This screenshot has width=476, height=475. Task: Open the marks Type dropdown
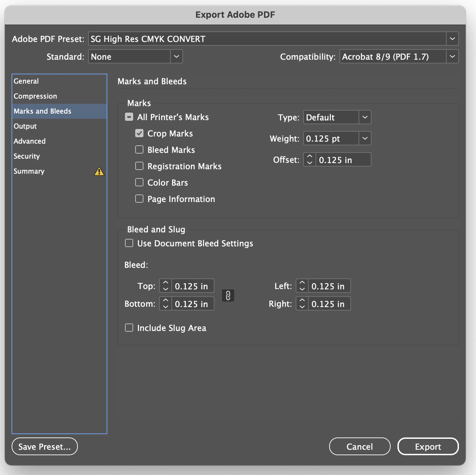[337, 117]
